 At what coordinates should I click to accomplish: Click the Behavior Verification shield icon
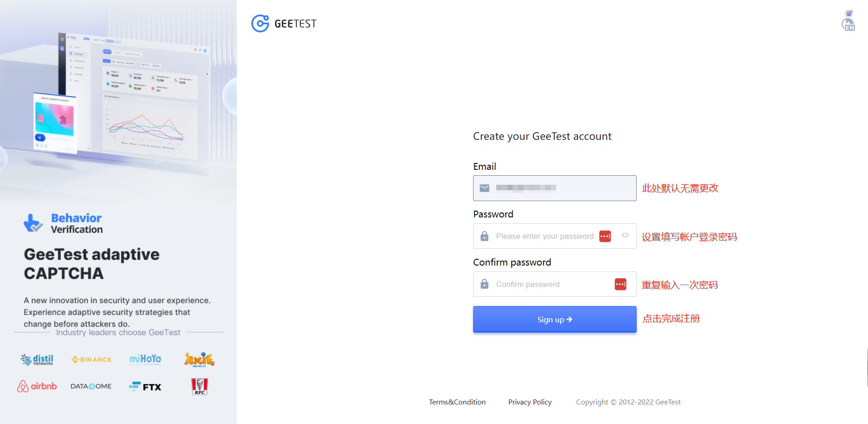[33, 223]
